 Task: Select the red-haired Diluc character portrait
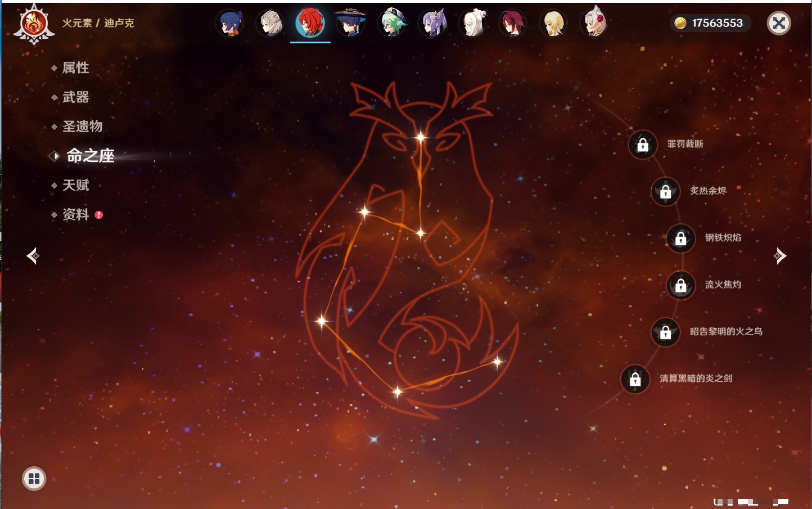(310, 23)
